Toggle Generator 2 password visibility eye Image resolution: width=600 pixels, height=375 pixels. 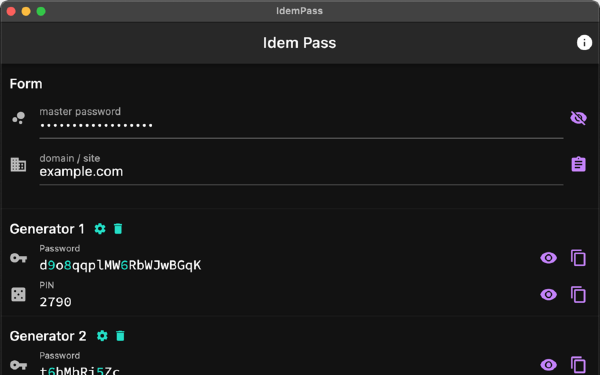tap(548, 365)
